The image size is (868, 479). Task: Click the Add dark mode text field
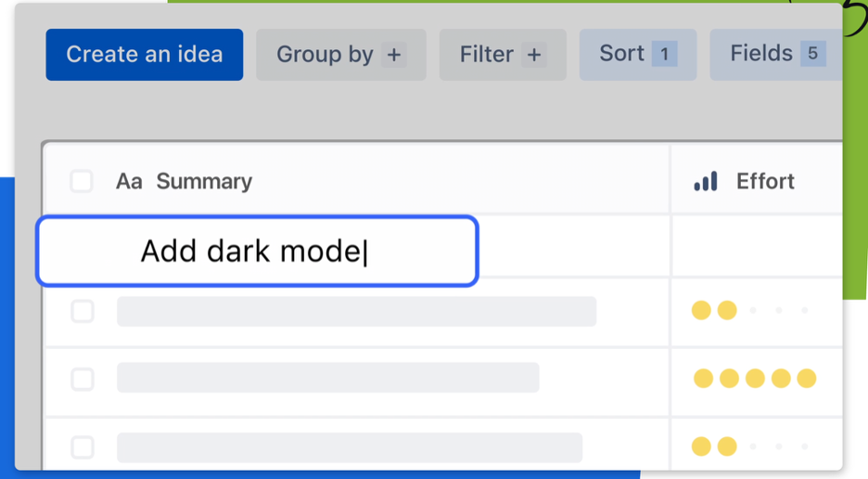[257, 251]
